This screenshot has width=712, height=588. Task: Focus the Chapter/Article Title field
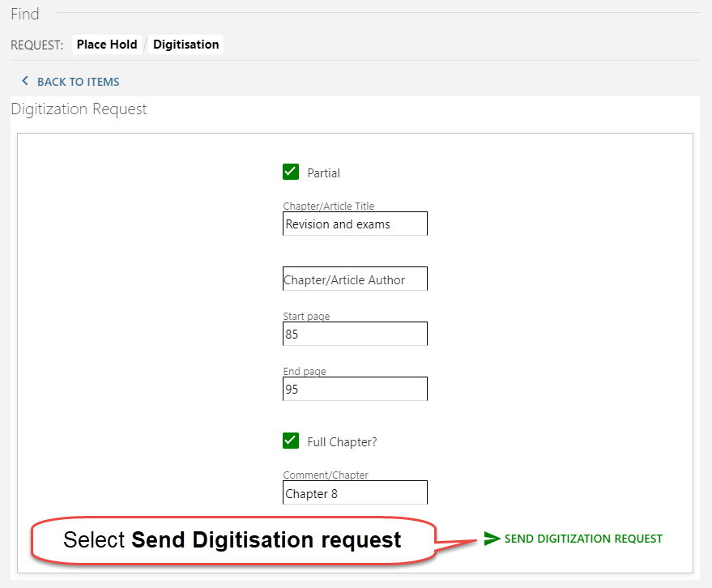tap(355, 224)
